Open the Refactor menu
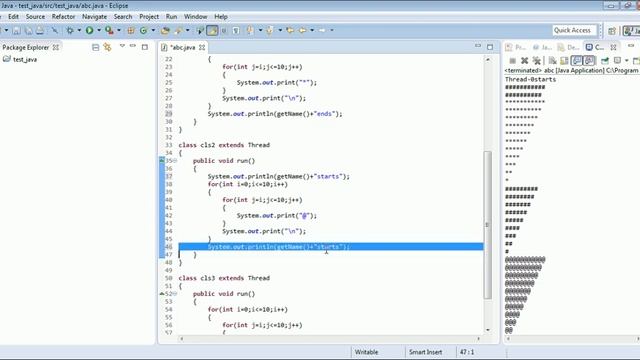The width and height of the screenshot is (640, 360). click(x=63, y=17)
